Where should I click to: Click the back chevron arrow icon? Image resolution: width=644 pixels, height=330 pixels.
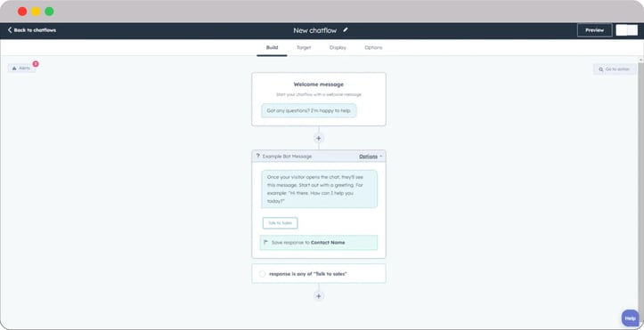point(10,30)
